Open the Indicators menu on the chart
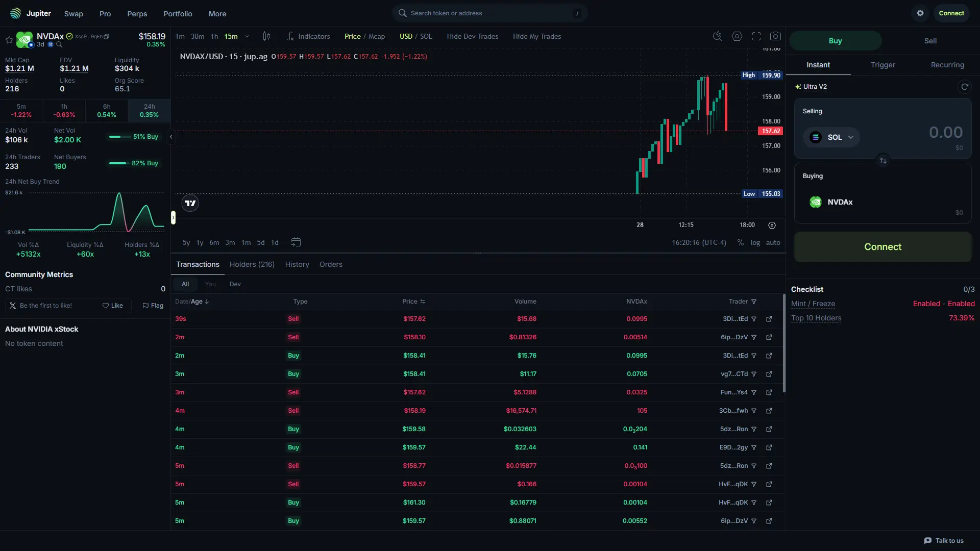980x551 pixels. [308, 36]
